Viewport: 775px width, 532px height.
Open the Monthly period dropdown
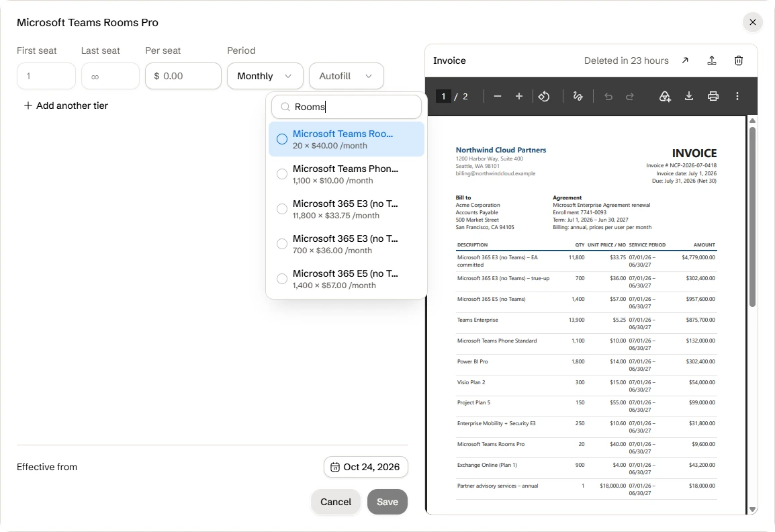[x=265, y=76]
